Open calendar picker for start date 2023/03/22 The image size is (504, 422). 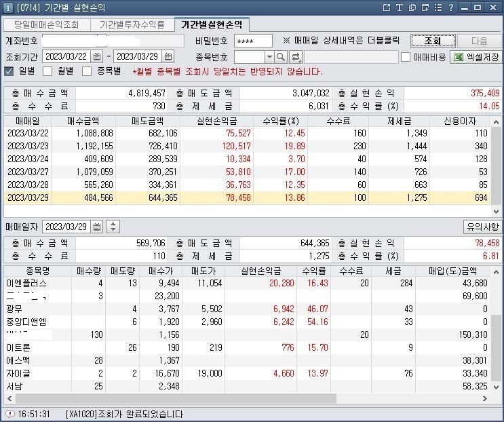(97, 56)
